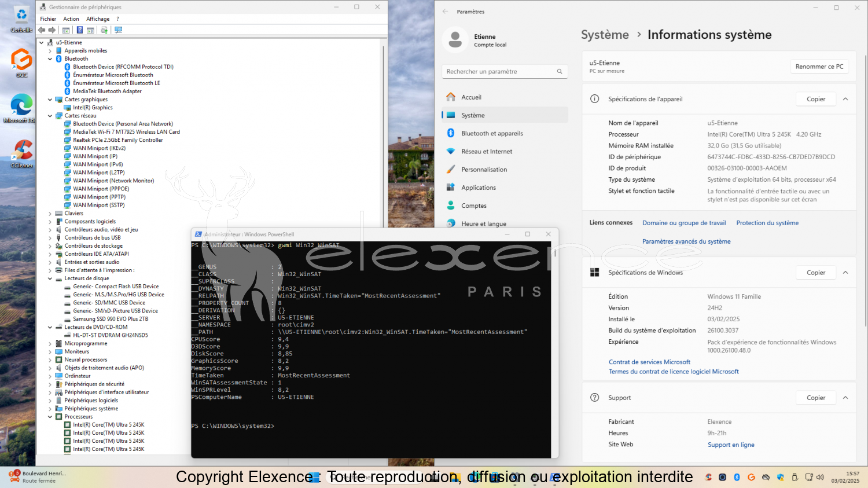Select MediaTek Bluetooth Adapter device

[107, 91]
